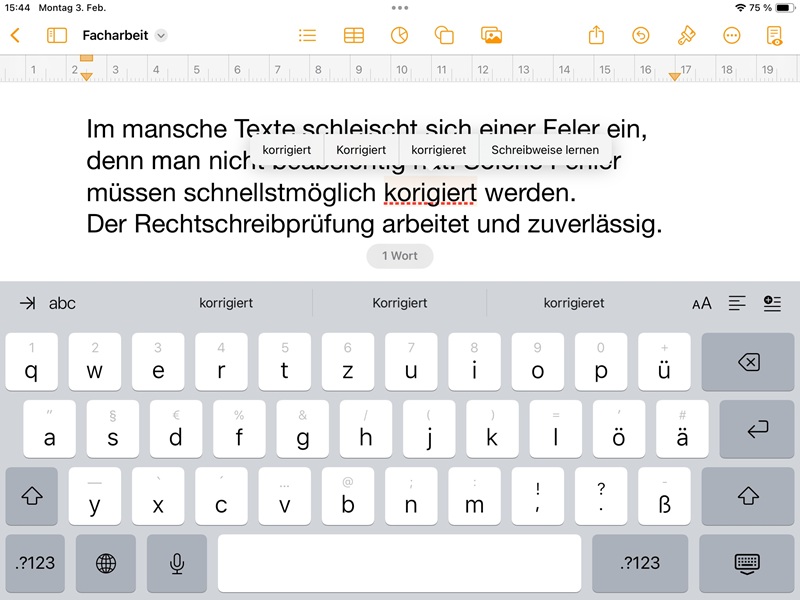Insert a table from the toolbar
800x600 pixels.
pos(354,35)
